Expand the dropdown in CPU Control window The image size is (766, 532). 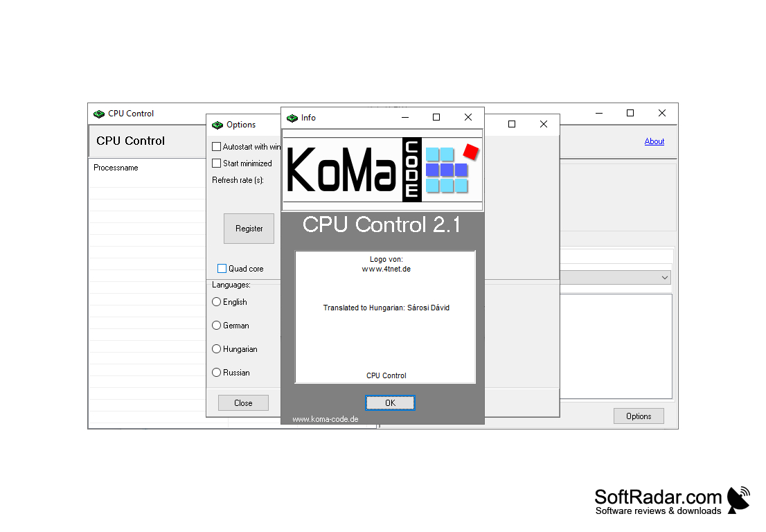[664, 278]
